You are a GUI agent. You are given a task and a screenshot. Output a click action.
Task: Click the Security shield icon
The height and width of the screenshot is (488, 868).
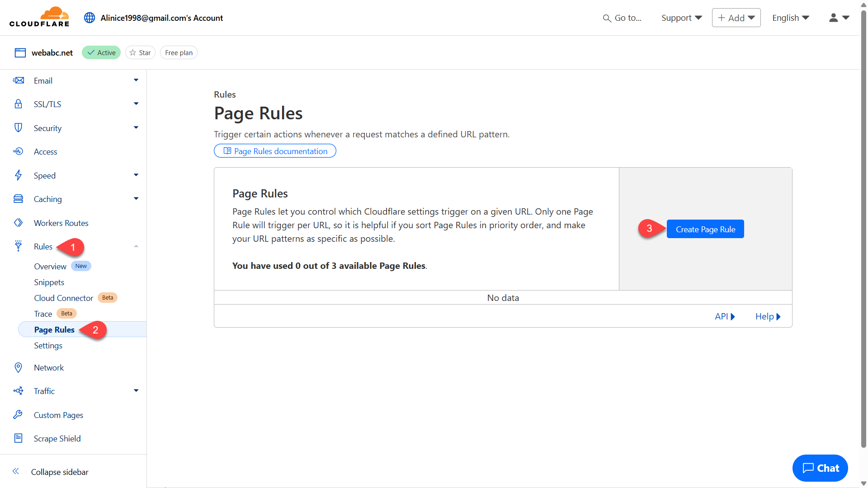pyautogui.click(x=19, y=128)
